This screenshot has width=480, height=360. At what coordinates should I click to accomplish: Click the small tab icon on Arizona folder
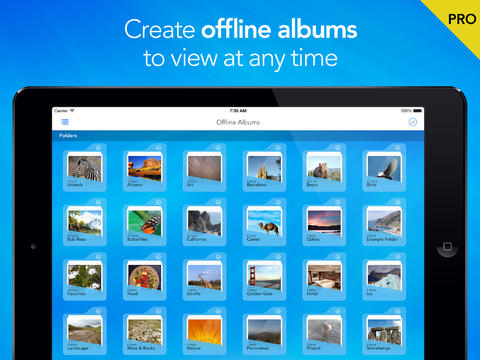coord(158,148)
